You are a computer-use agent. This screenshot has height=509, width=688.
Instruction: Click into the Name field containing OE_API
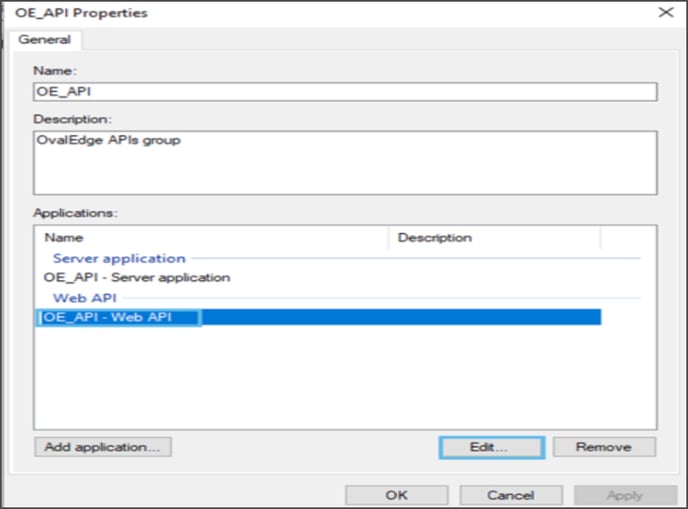click(x=345, y=92)
